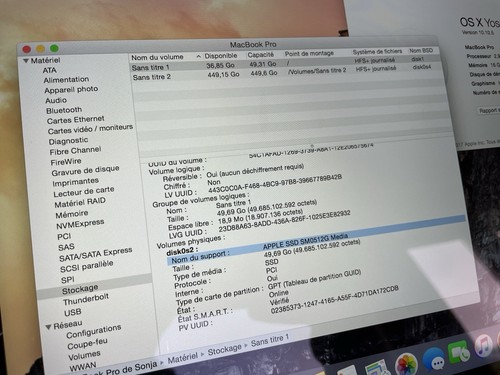The width and height of the screenshot is (500, 375).
Task: Select Bluetooth in the sidebar
Action: pos(64,110)
